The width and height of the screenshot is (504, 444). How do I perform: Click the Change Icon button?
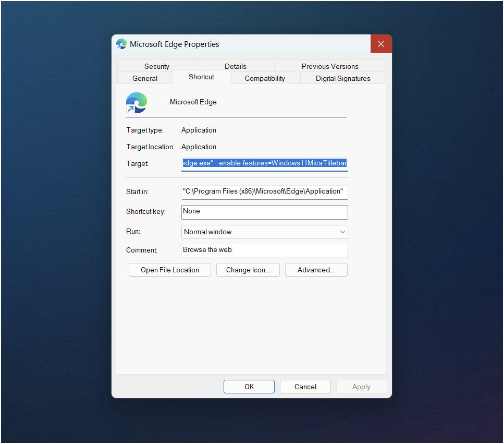[248, 270]
